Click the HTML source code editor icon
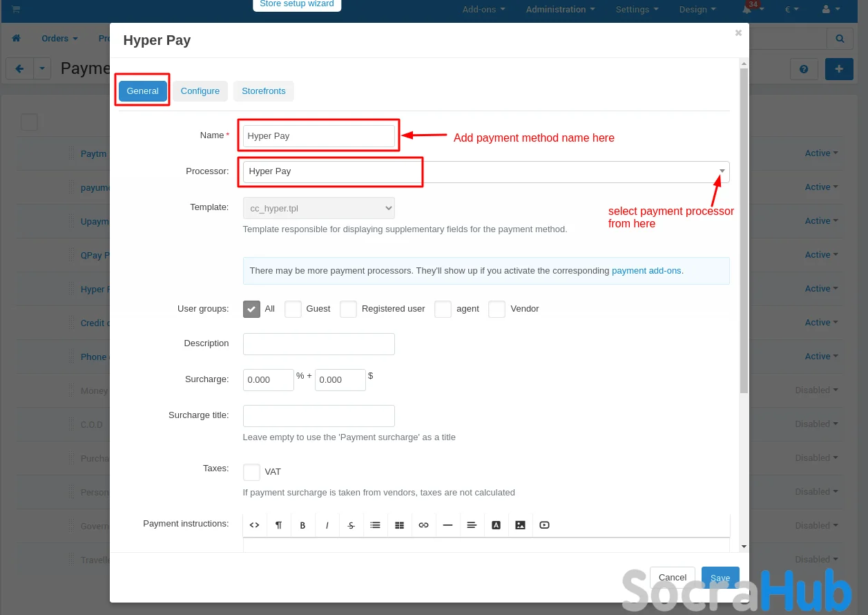This screenshot has width=868, height=615. 254,525
